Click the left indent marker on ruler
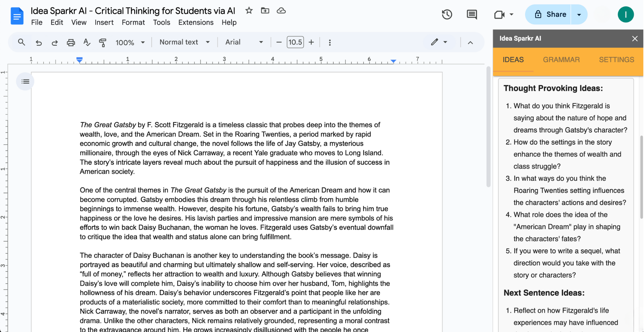 tap(79, 60)
